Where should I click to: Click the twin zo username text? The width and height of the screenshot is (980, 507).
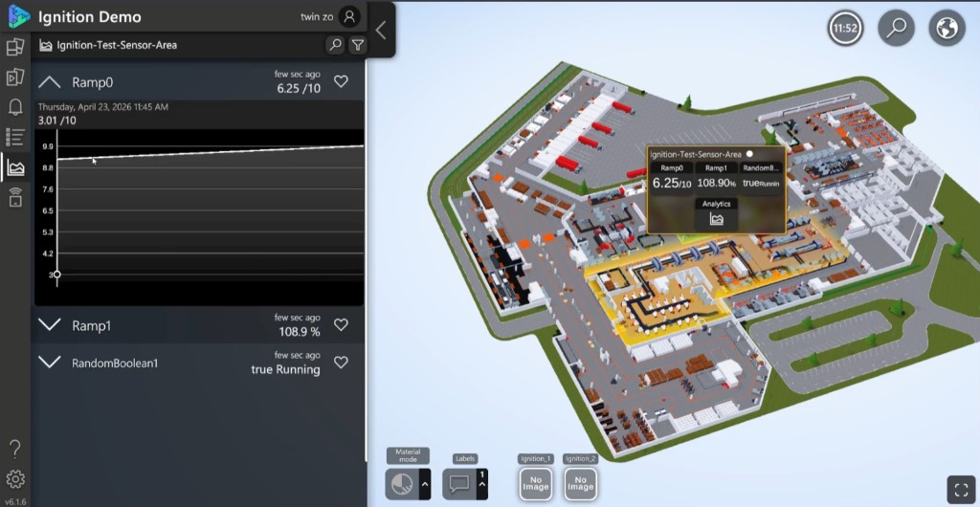click(x=317, y=17)
